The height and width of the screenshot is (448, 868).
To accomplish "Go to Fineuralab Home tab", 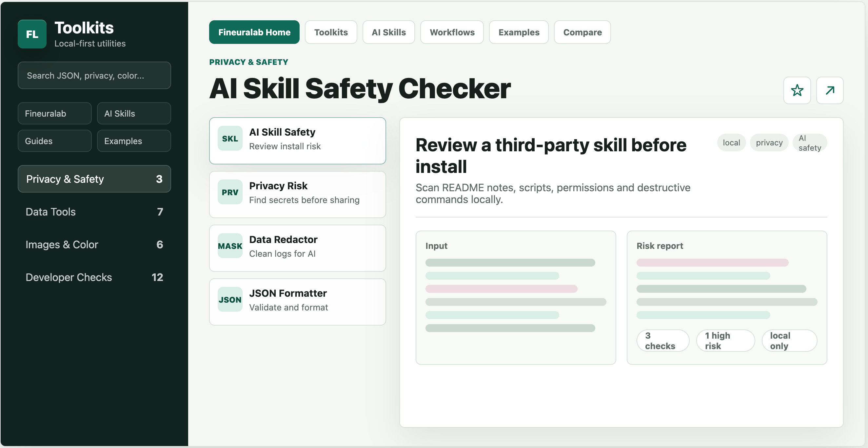I will [x=254, y=32].
